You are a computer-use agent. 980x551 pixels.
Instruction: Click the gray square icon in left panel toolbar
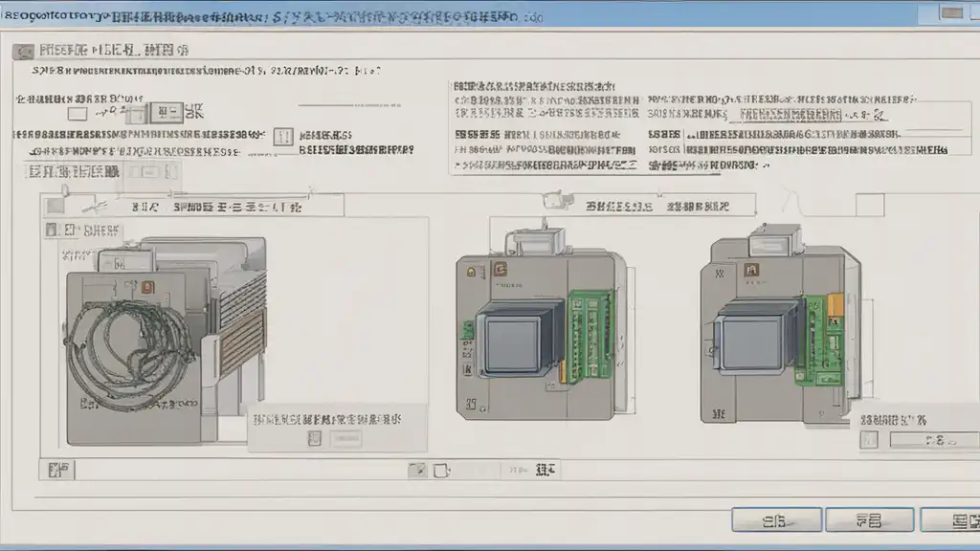point(56,206)
